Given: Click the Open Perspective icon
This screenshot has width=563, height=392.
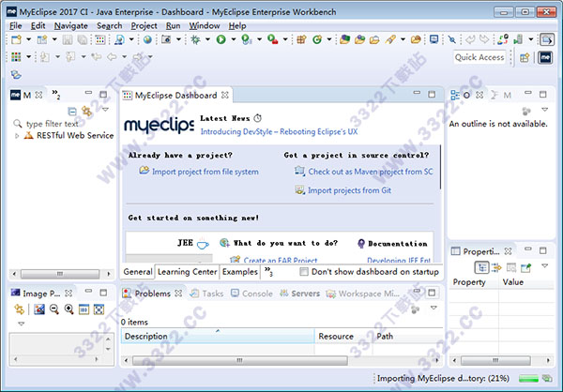Looking at the screenshot, I should click(x=525, y=57).
